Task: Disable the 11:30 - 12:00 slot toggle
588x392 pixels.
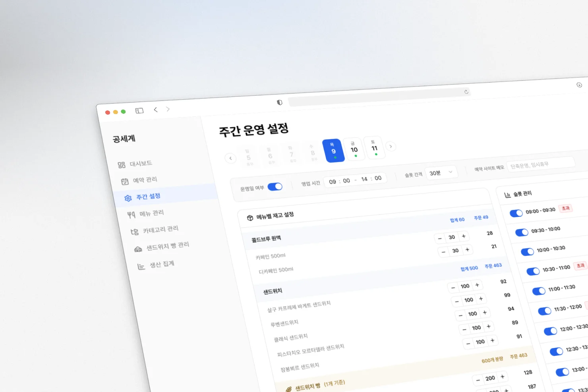Action: tap(545, 311)
